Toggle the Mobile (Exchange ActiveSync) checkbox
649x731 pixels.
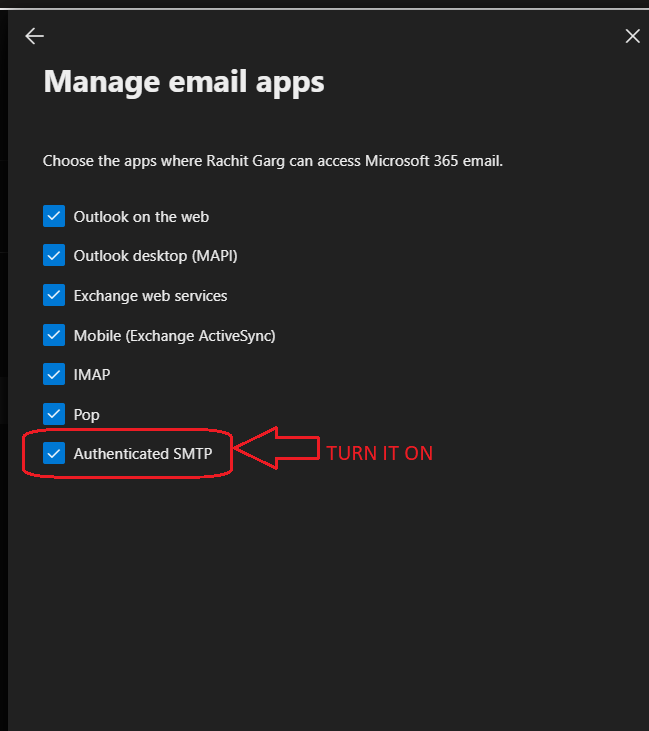coord(54,335)
